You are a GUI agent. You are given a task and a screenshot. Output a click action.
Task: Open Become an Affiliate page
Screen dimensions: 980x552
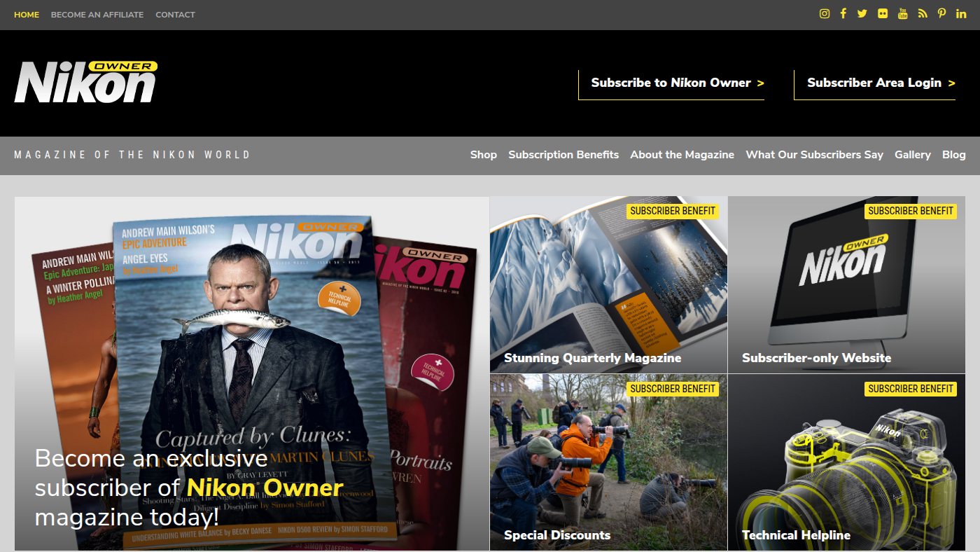(97, 15)
